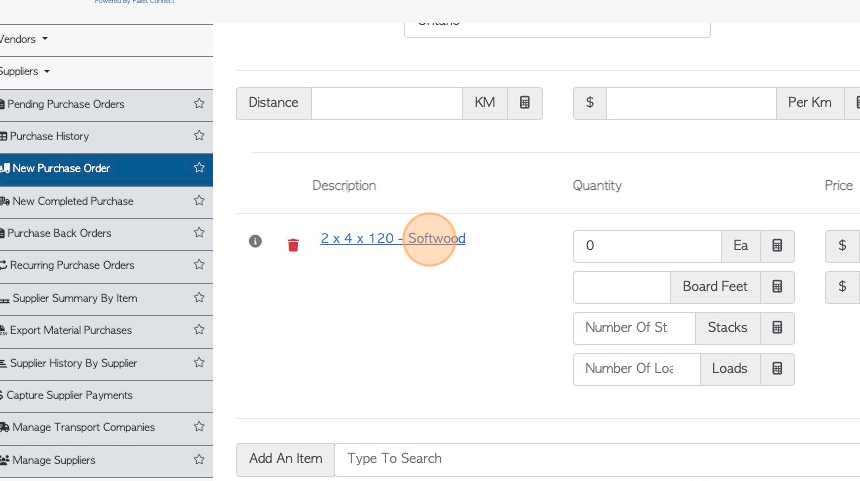Click the Stacks unit label
The width and height of the screenshot is (860, 481).
728,328
